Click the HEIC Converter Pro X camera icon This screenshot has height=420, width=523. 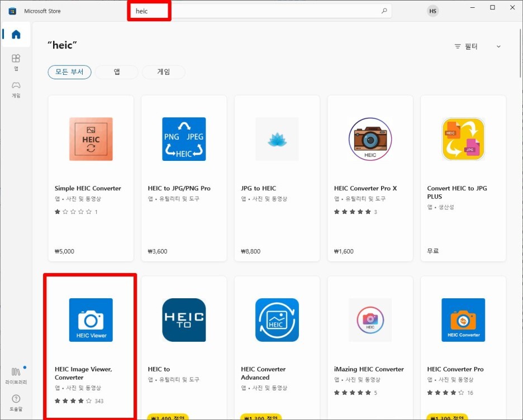point(370,139)
